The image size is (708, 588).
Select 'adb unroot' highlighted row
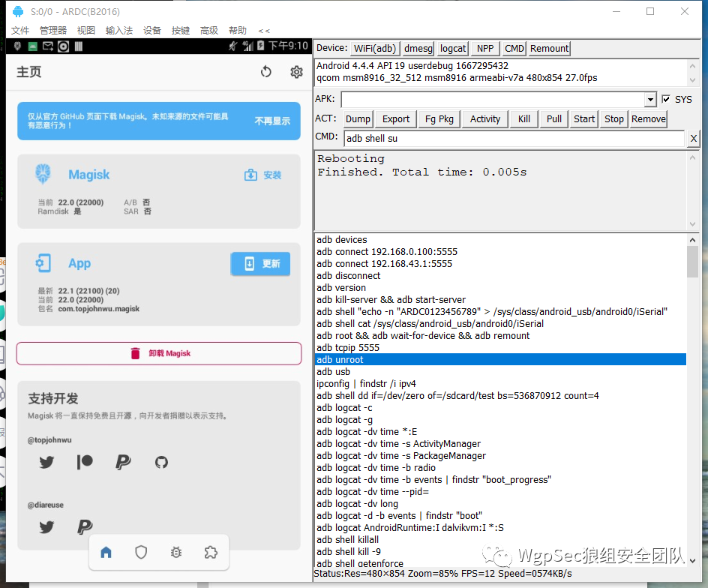coord(500,359)
